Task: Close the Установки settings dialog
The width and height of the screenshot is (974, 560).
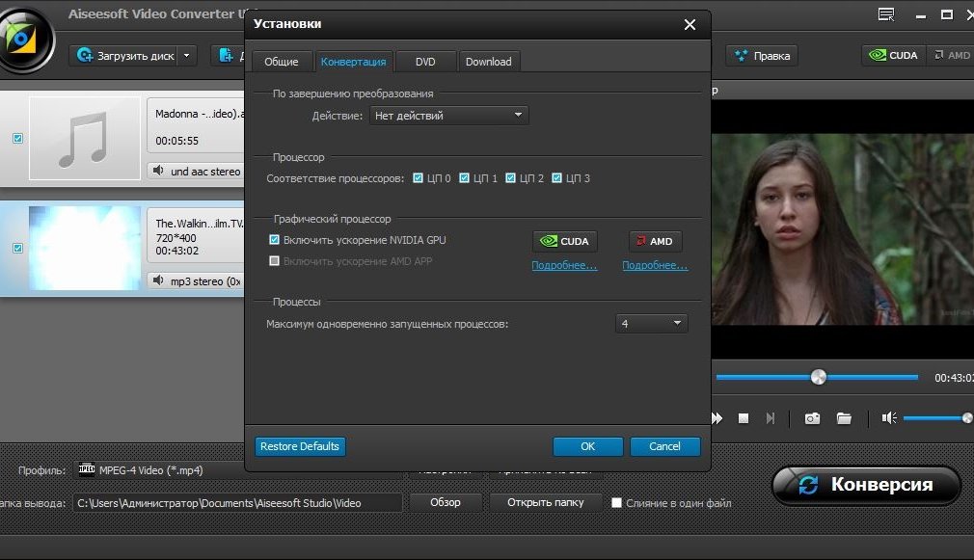Action: (690, 25)
